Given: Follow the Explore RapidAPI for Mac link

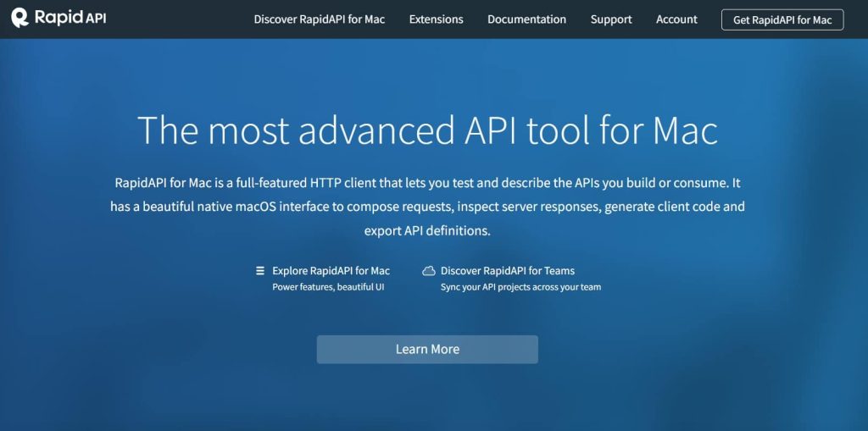Looking at the screenshot, I should click(x=331, y=271).
